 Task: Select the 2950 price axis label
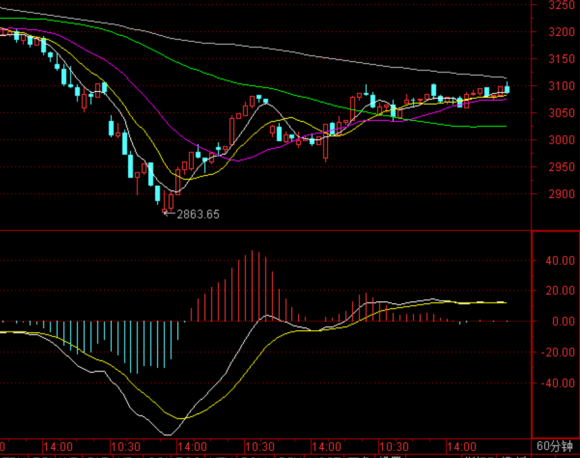tap(562, 167)
